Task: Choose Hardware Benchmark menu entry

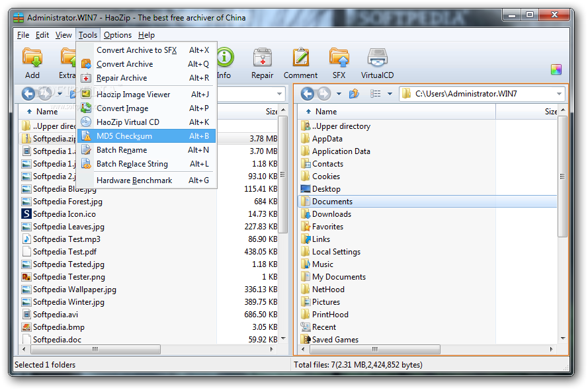Action: pyautogui.click(x=146, y=180)
